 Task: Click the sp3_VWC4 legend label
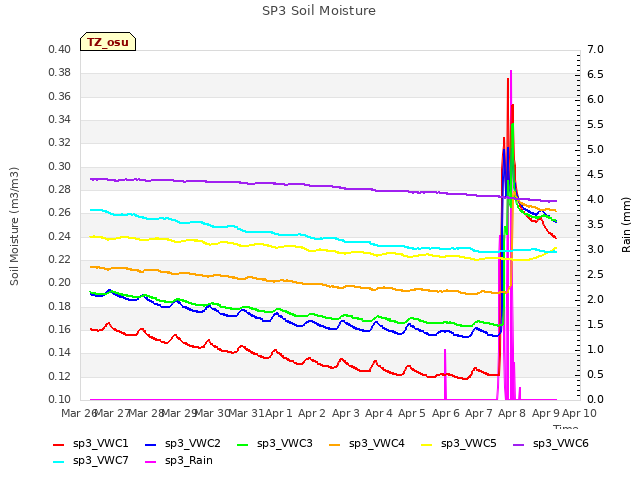(376, 443)
